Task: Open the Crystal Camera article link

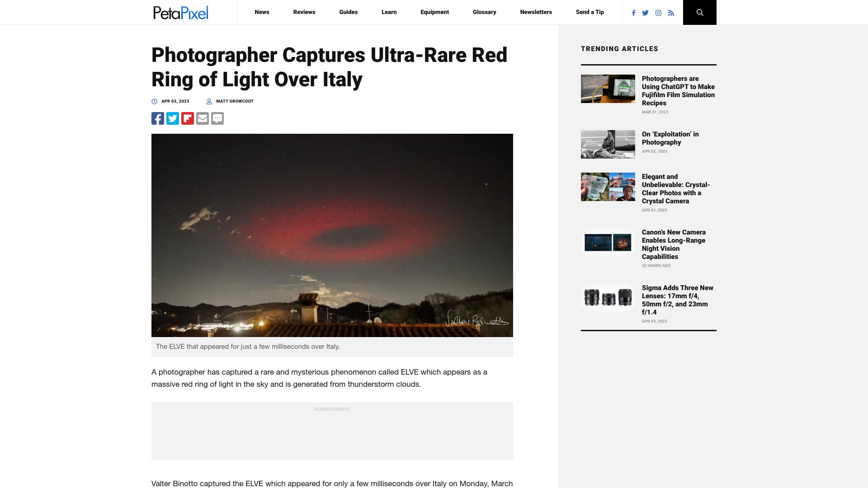Action: tap(676, 189)
